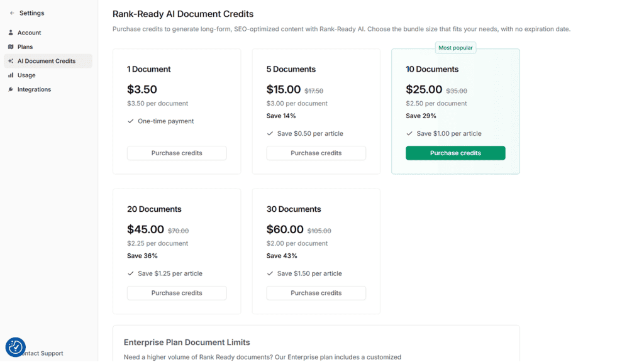Select the Plans sidebar item

pyautogui.click(x=25, y=47)
